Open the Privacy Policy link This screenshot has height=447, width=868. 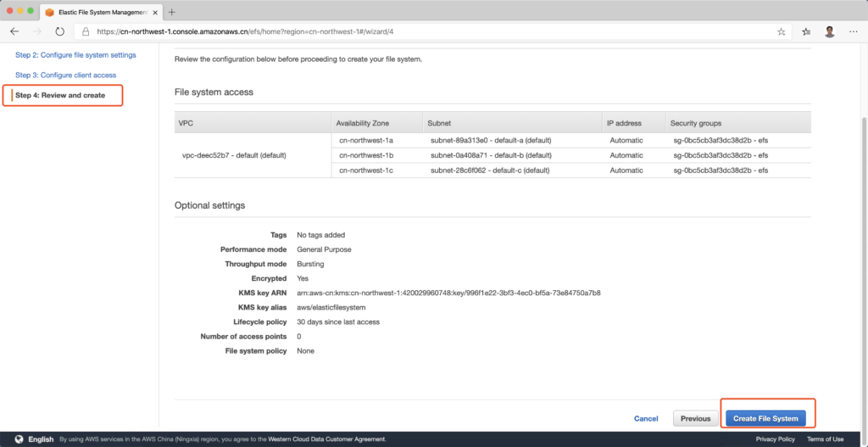775,439
